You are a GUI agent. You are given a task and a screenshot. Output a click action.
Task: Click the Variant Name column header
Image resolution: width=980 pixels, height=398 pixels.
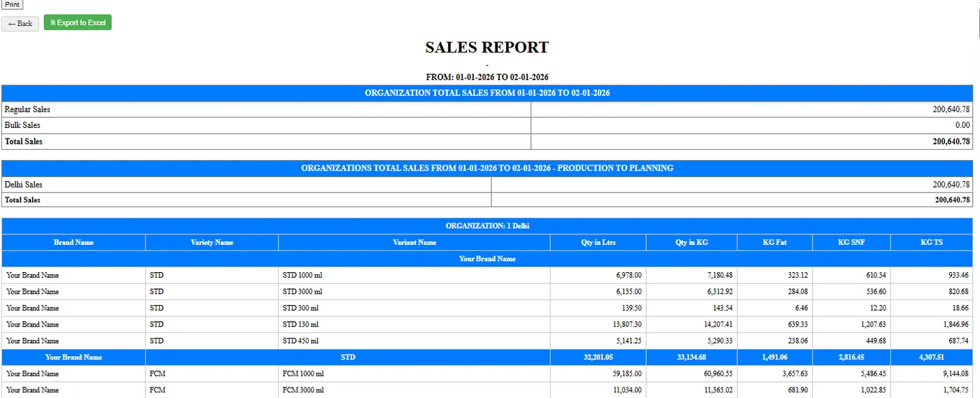(x=414, y=242)
